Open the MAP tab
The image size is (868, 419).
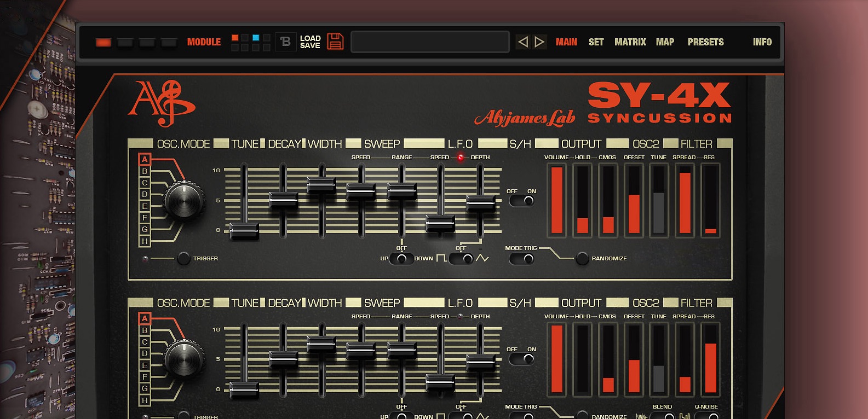click(x=665, y=42)
